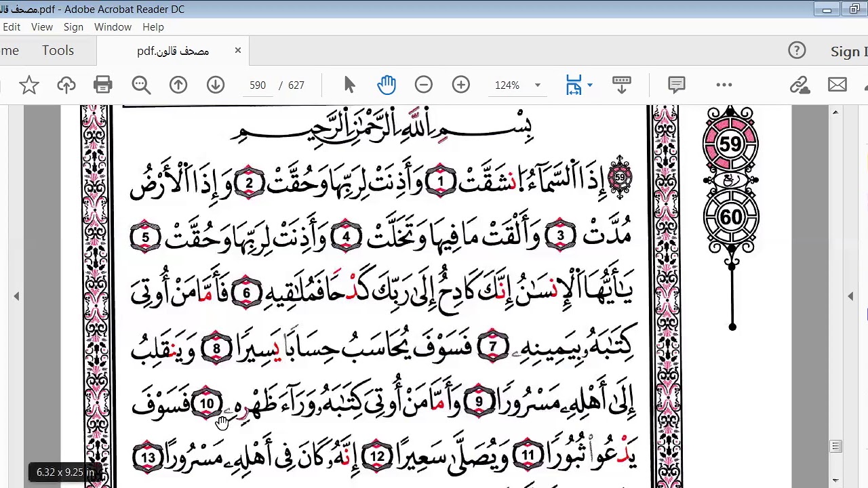Screen dimensions: 868x488
Task: Minimize the Acrobat Reader window
Action: [827, 9]
